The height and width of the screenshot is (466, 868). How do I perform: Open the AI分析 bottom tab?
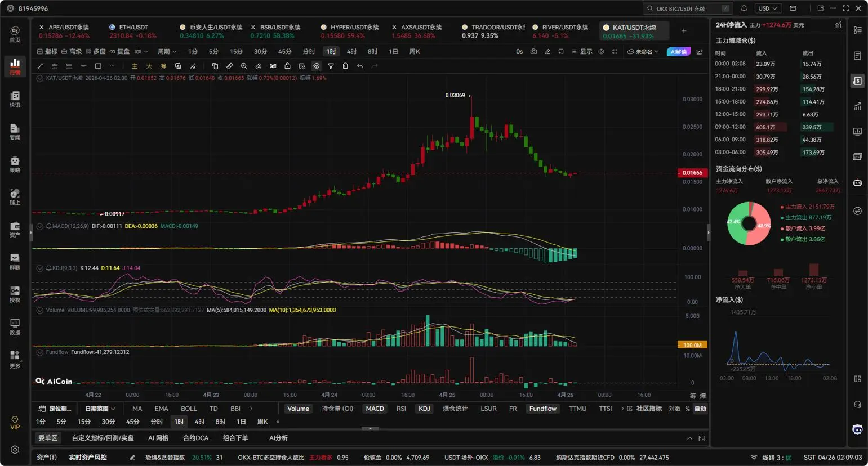[x=278, y=438]
